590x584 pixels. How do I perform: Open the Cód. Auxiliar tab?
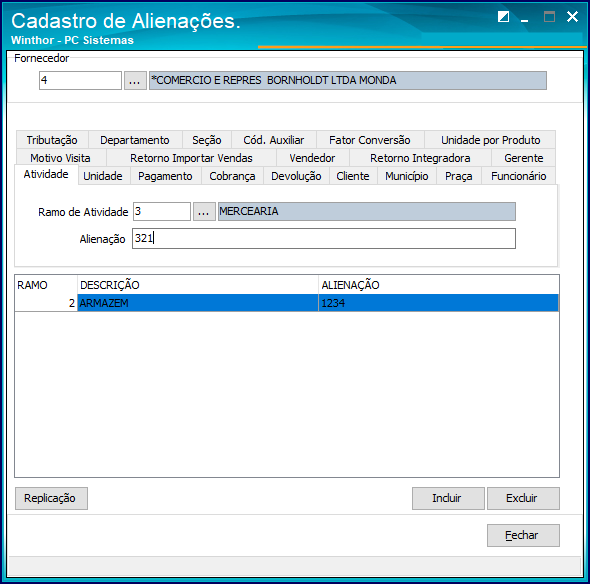click(274, 140)
